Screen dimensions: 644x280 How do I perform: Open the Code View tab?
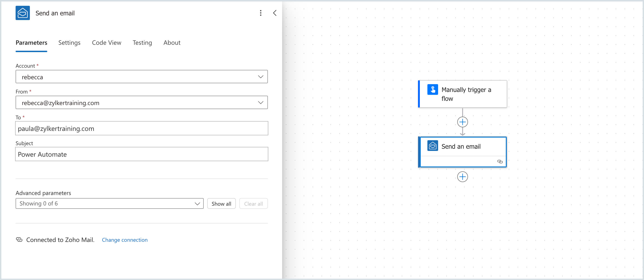coord(107,43)
